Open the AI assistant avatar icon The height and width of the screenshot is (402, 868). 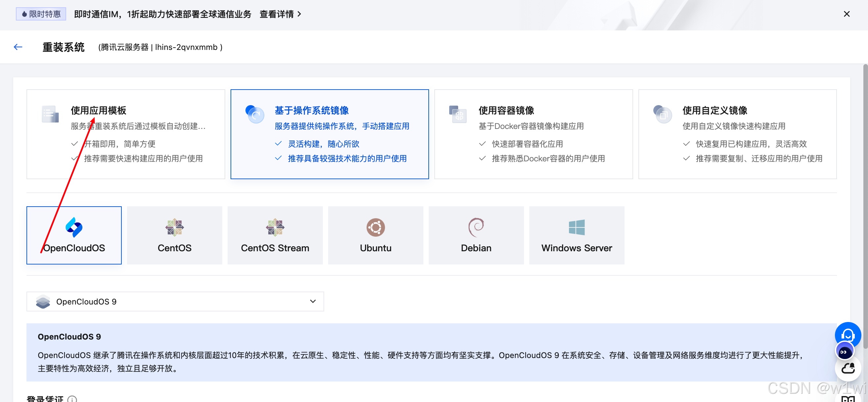click(x=845, y=351)
